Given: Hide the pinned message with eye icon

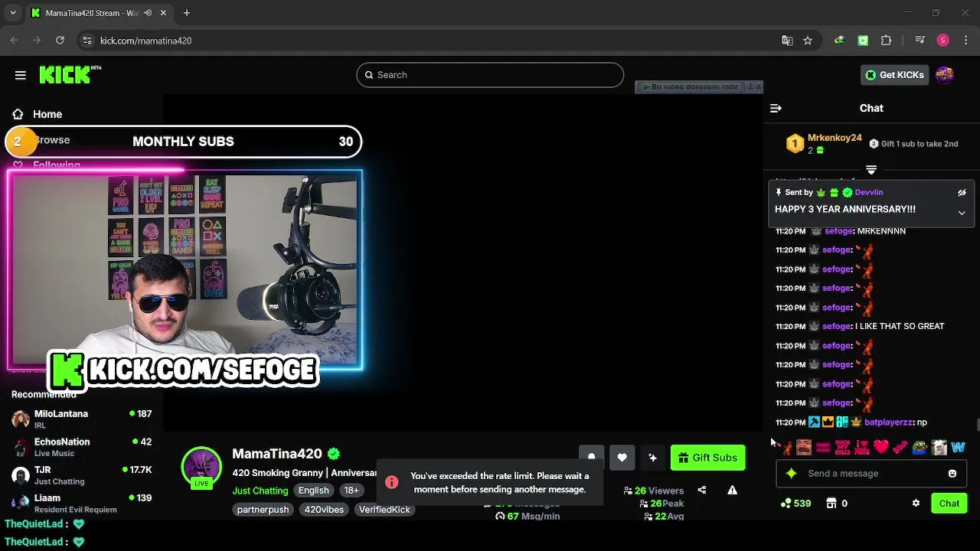Looking at the screenshot, I should coord(962,193).
